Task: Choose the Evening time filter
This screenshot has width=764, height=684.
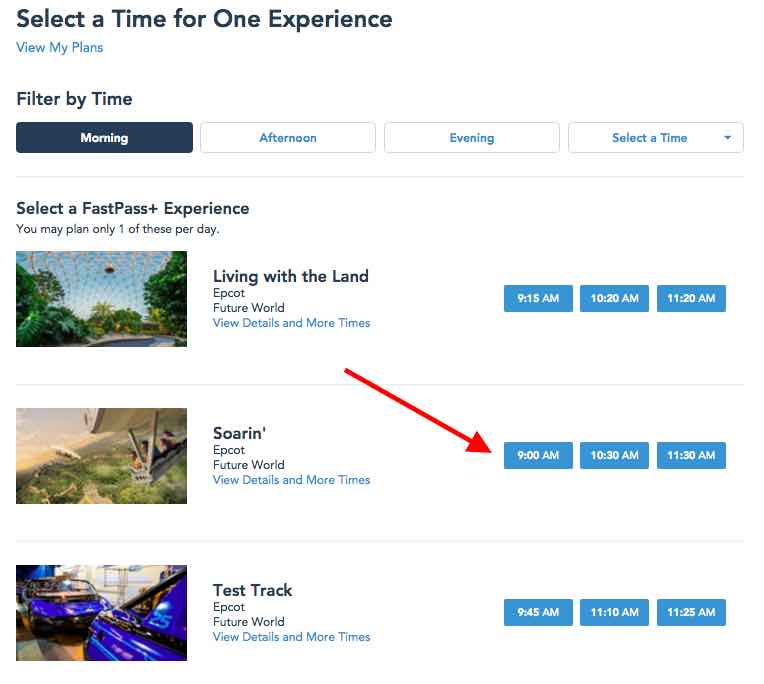Action: coord(472,137)
